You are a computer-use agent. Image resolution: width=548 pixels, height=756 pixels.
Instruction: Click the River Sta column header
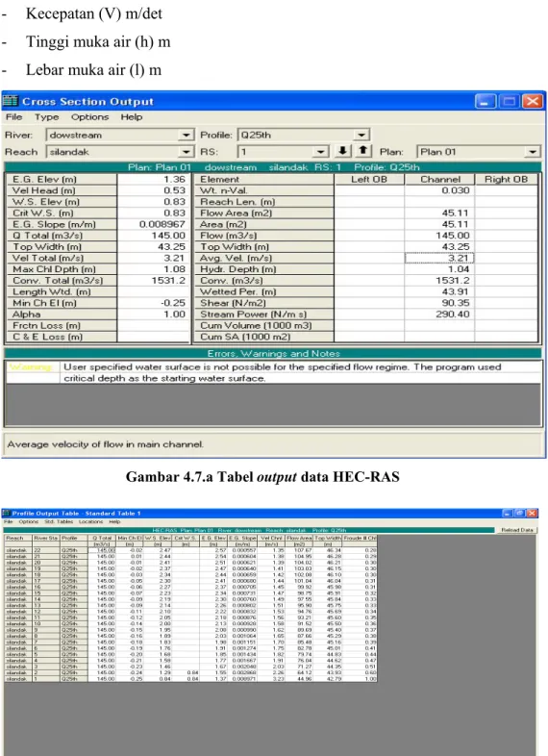tap(46, 538)
